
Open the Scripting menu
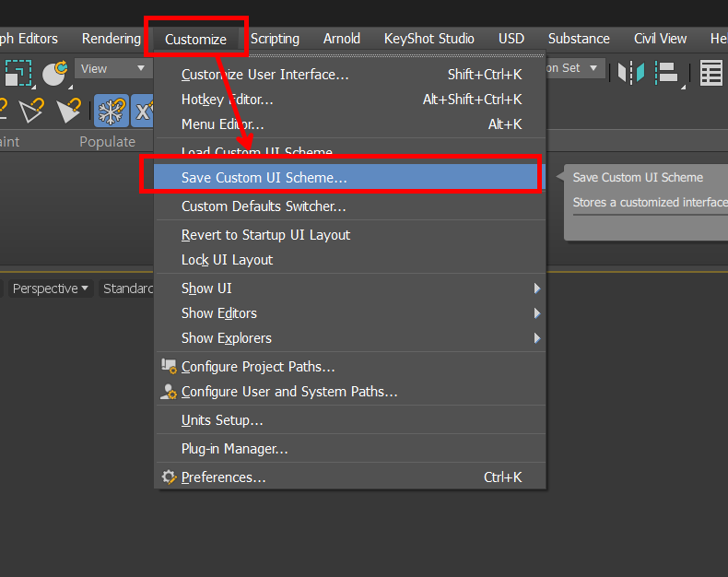[275, 39]
